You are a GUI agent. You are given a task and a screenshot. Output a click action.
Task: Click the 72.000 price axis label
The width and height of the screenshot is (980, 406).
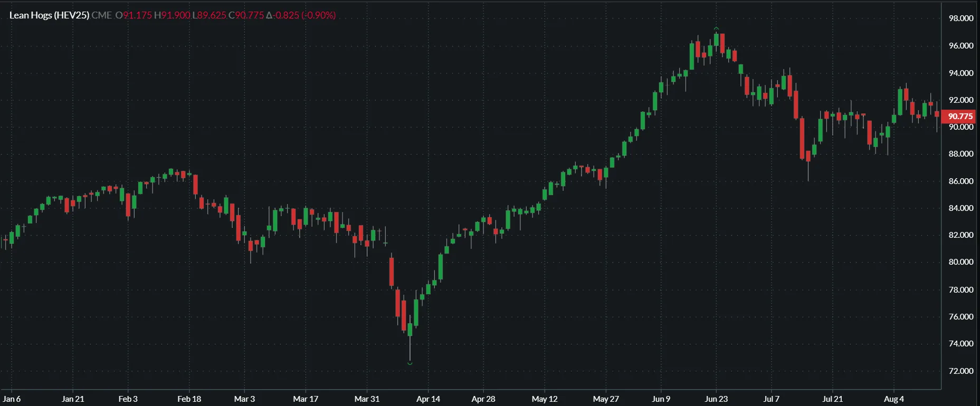coord(960,371)
